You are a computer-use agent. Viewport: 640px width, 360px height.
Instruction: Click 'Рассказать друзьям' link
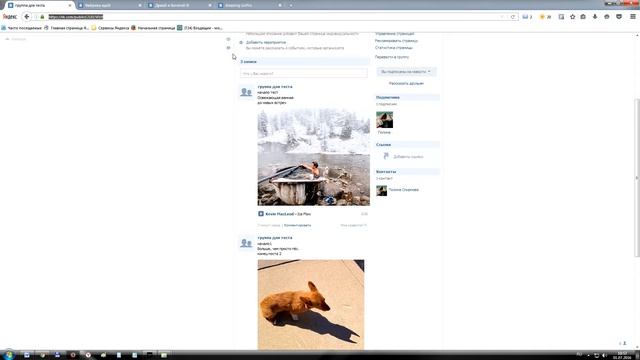406,83
